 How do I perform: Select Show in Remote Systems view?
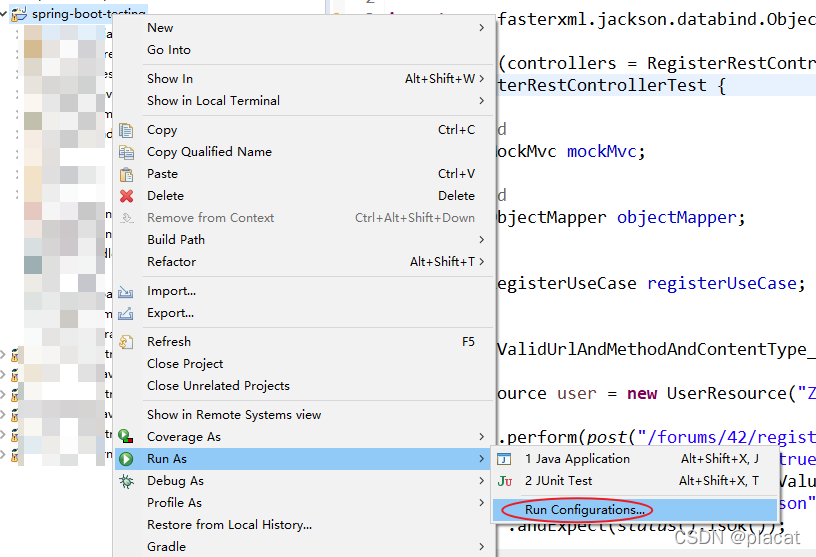pyautogui.click(x=304, y=415)
